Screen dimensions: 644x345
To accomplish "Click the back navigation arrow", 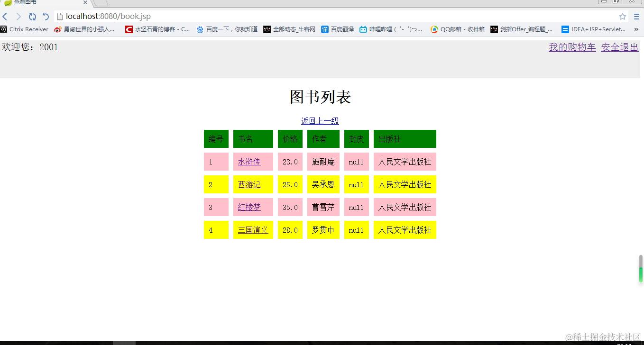I will pyautogui.click(x=5, y=16).
